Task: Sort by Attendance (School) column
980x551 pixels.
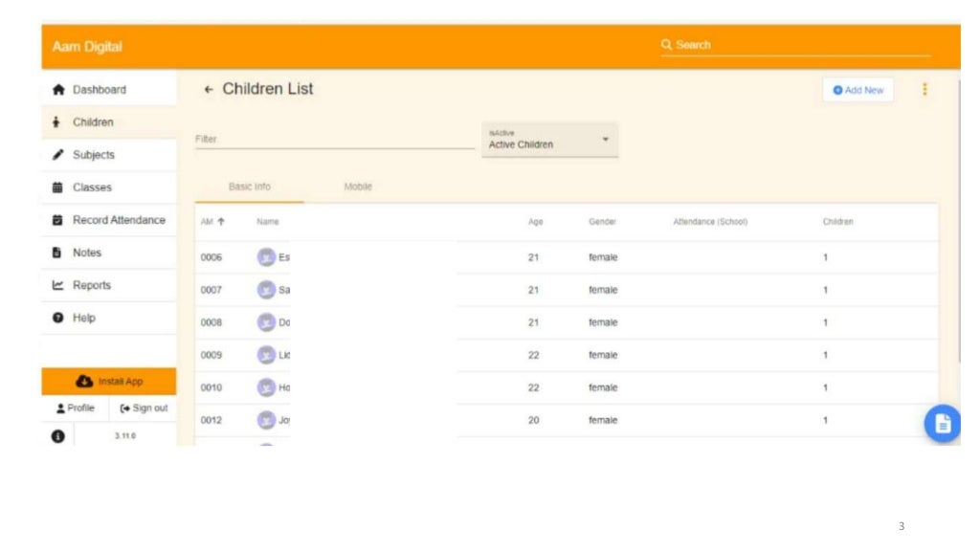Action: (x=710, y=222)
